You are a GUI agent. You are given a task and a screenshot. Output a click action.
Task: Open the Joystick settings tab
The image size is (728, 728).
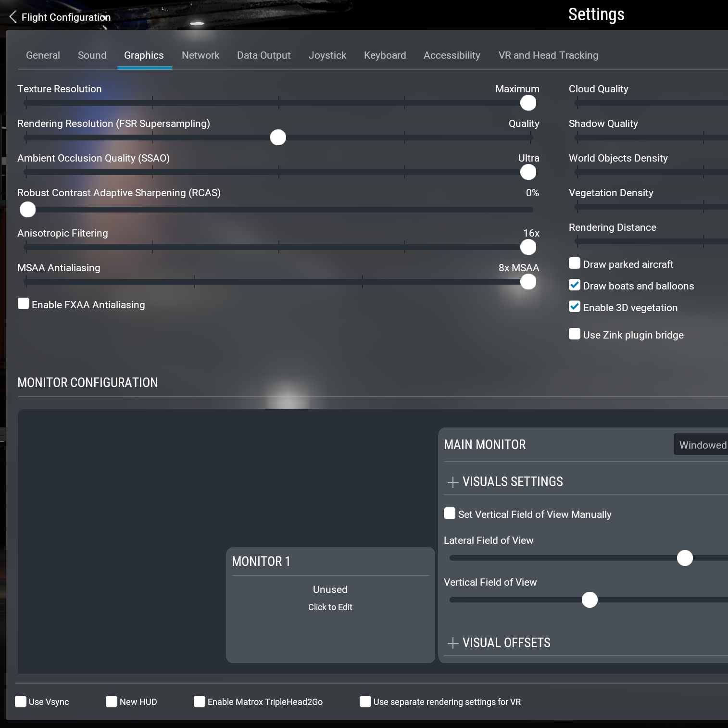click(x=327, y=55)
